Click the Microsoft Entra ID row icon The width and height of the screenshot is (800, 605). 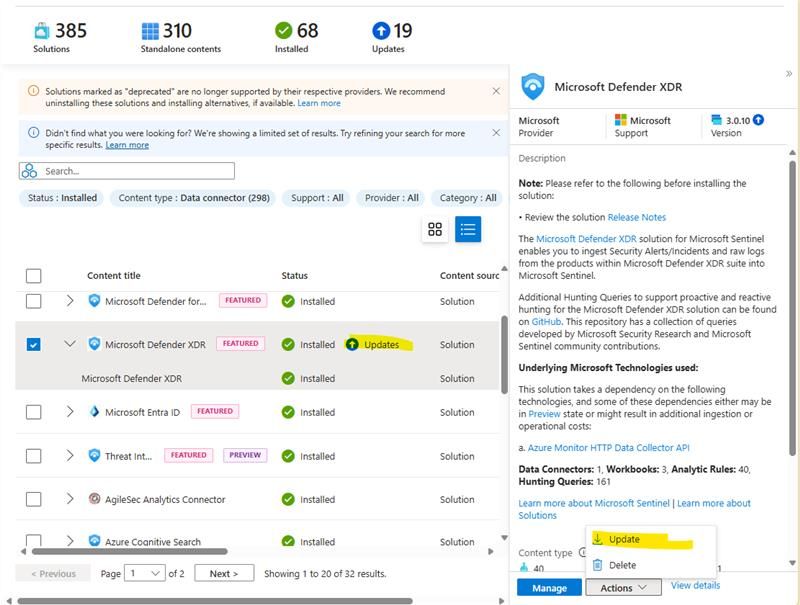pos(94,412)
